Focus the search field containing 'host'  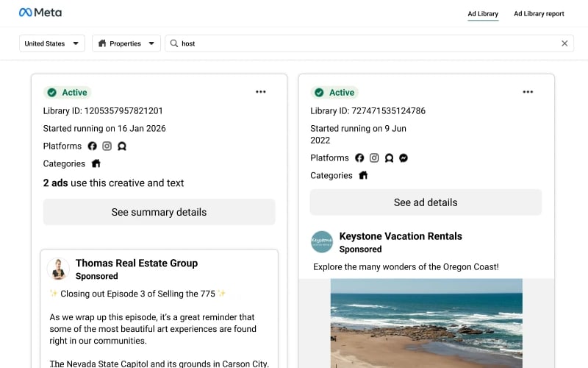pyautogui.click(x=370, y=43)
